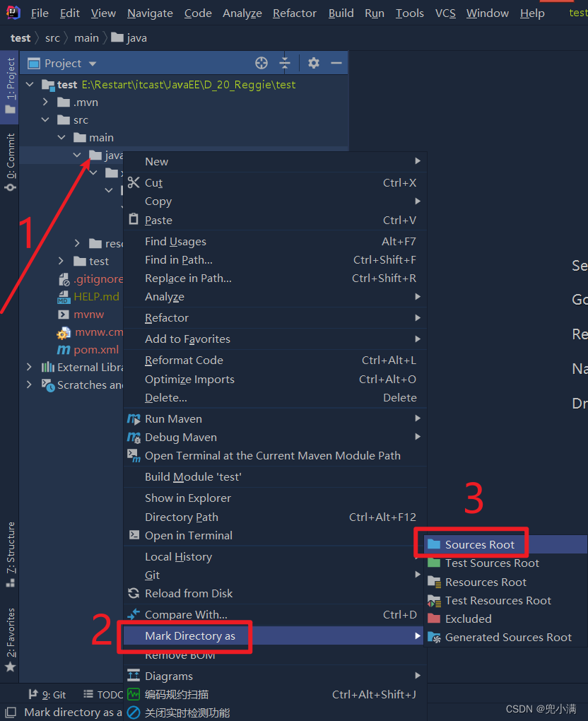Open the Z: Structure side tab
588x721 pixels.
pyautogui.click(x=10, y=555)
